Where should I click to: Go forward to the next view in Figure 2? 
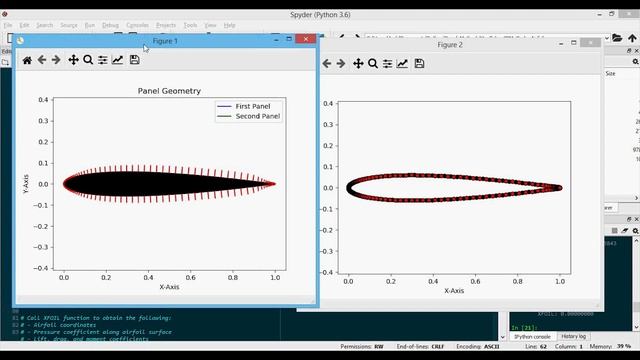(341, 64)
